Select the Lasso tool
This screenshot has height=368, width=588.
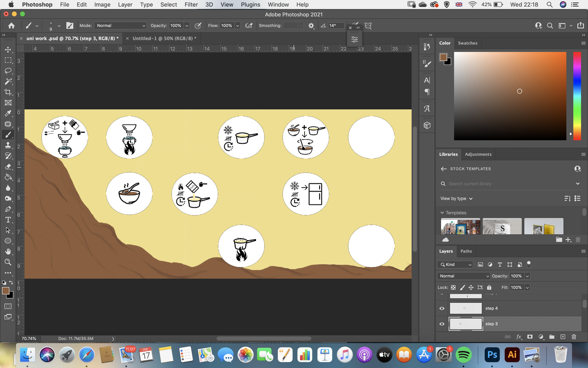pyautogui.click(x=8, y=71)
